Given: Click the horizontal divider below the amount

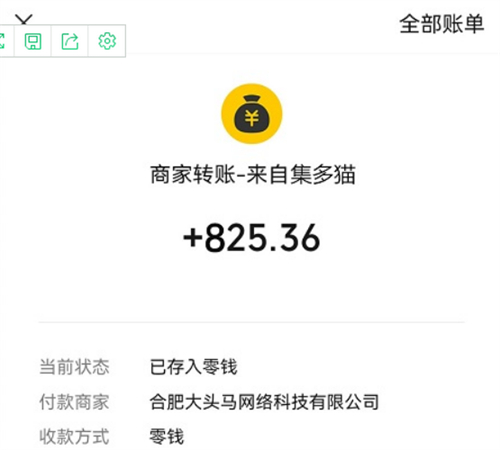Looking at the screenshot, I should click(252, 322).
